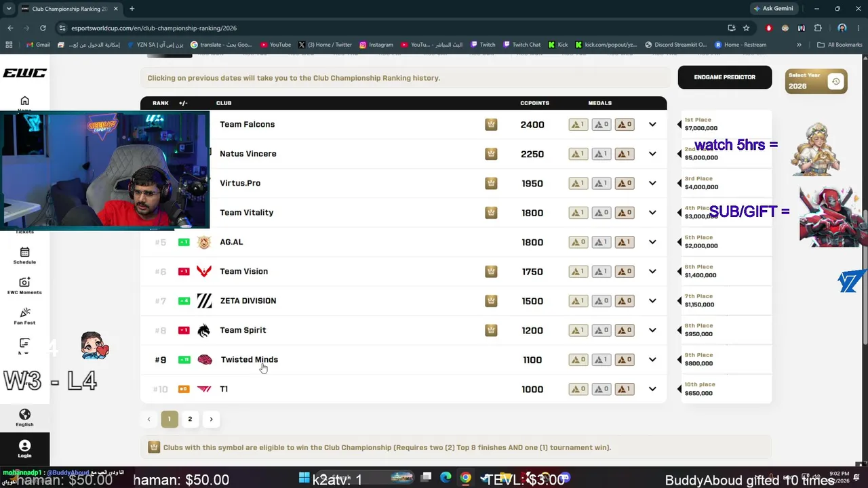
Task: Click the crown eligibility icon for Team Falcons
Action: 491,125
